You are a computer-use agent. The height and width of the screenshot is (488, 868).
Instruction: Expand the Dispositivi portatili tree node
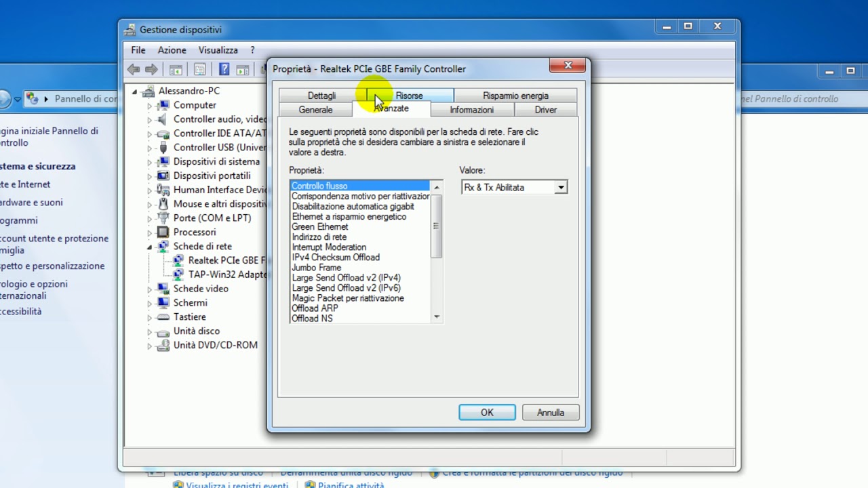click(150, 176)
